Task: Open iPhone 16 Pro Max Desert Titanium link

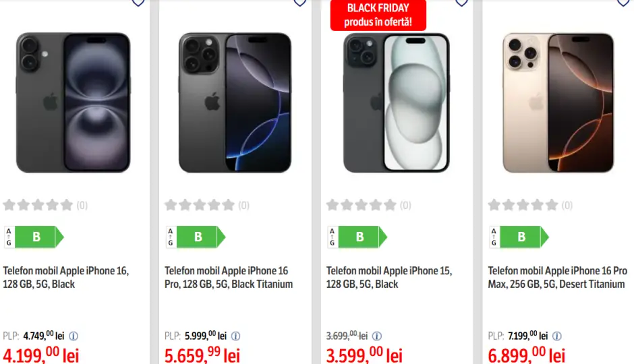Action: (x=557, y=277)
